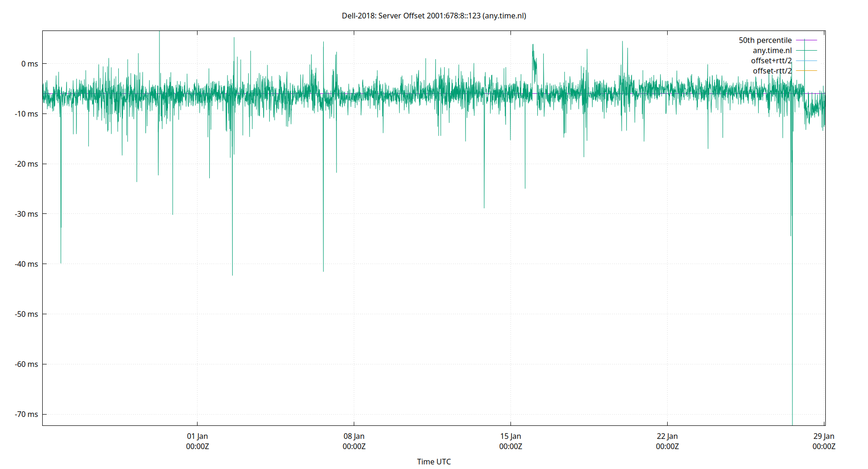Click the 50th percentile legend entry
868x469 pixels.
(766, 40)
